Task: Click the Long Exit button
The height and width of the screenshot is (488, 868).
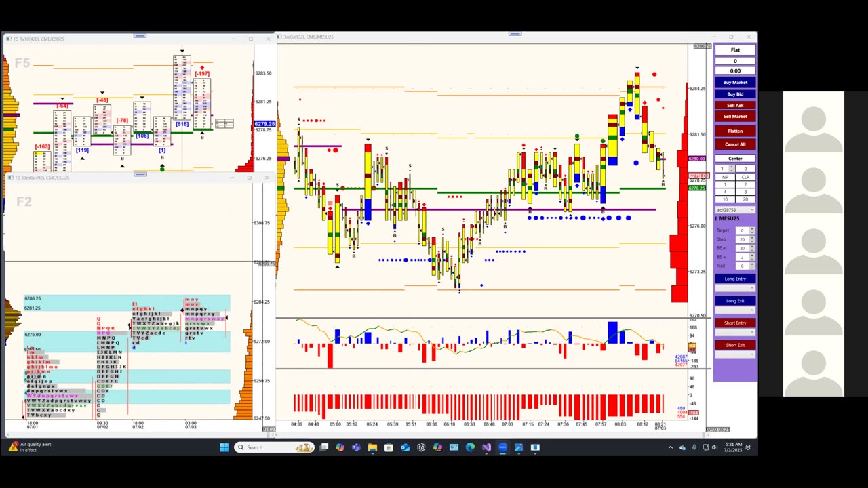Action: (735, 301)
